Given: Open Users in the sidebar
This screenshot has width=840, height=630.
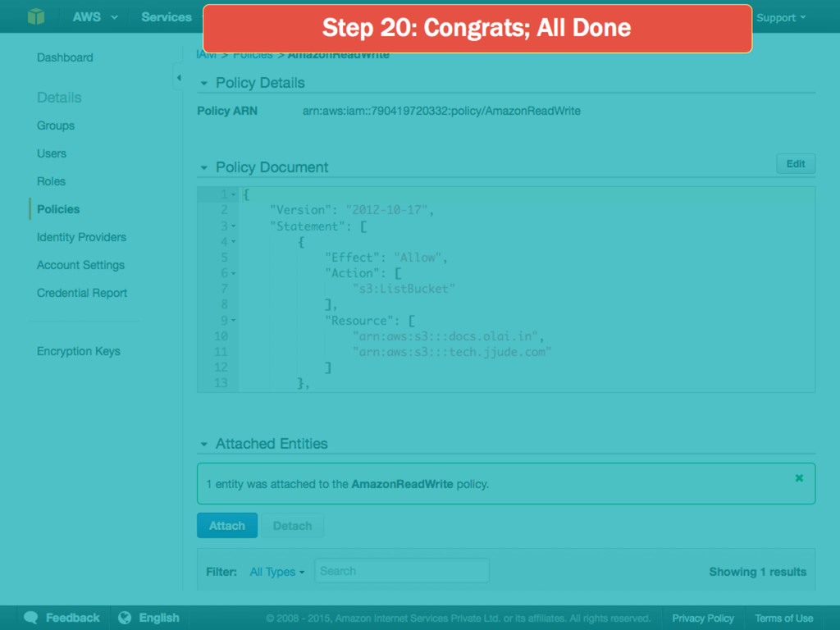Looking at the screenshot, I should click(52, 153).
